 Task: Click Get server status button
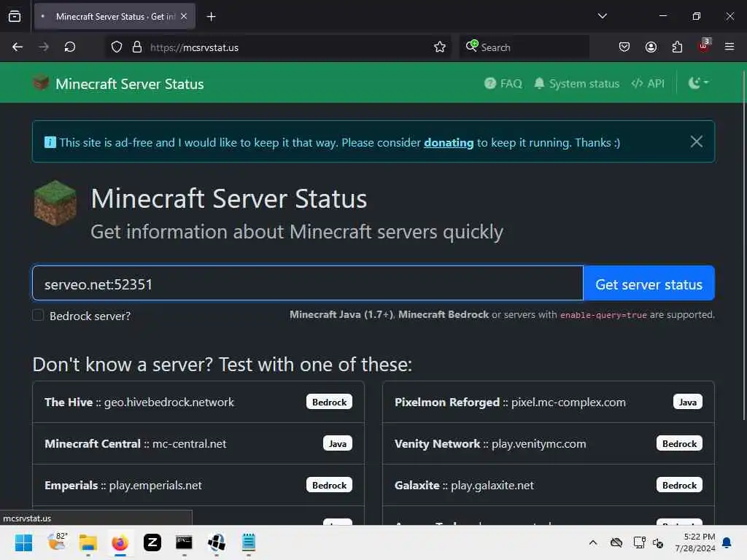(x=649, y=284)
